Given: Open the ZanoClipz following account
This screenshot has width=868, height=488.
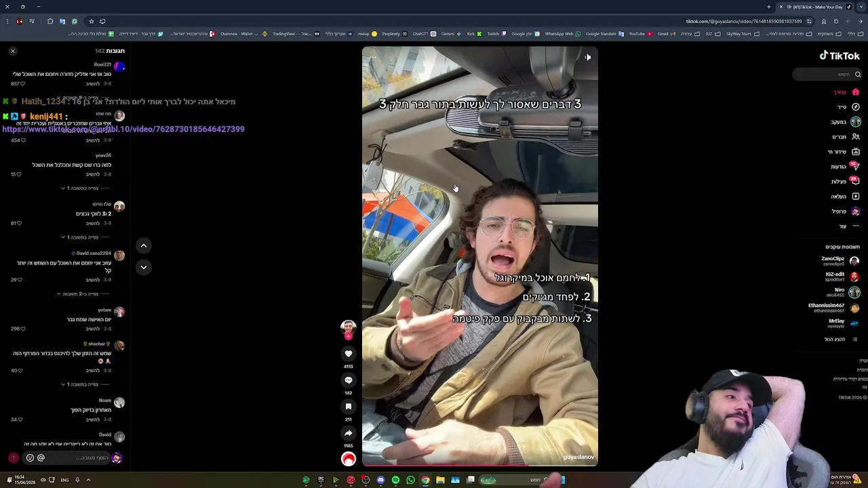Looking at the screenshot, I should (x=840, y=261).
